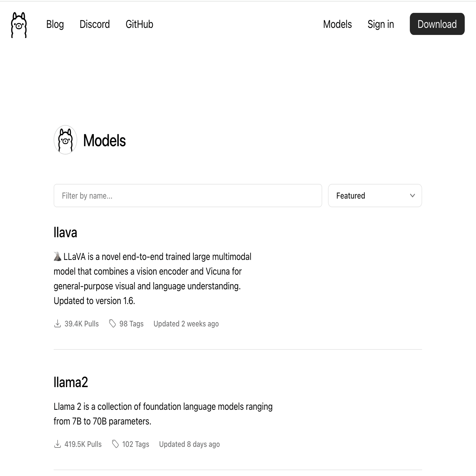Navigate to Models in top navigation
Viewport: 476px width, 476px height.
click(337, 24)
